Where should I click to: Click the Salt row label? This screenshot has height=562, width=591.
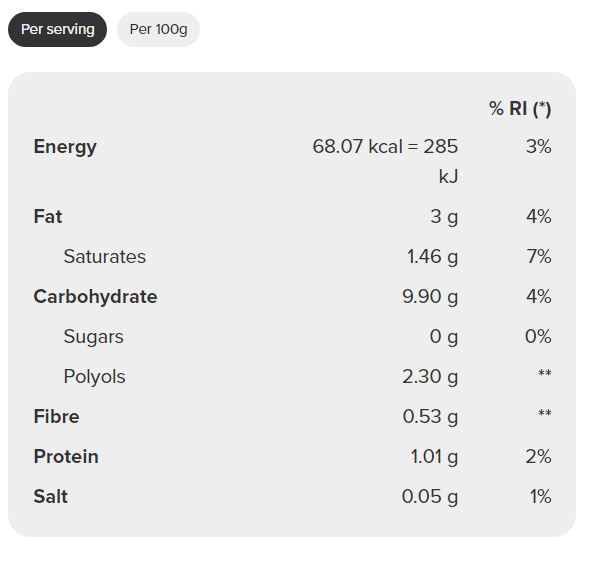(51, 496)
